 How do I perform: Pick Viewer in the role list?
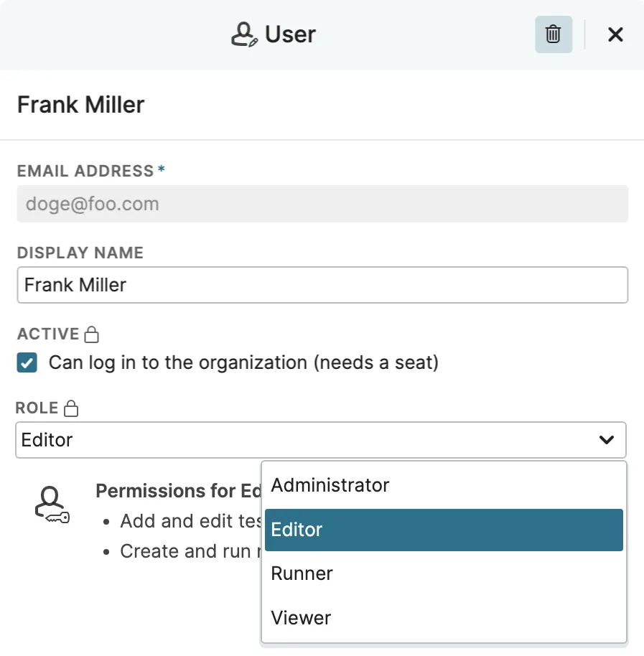click(444, 618)
